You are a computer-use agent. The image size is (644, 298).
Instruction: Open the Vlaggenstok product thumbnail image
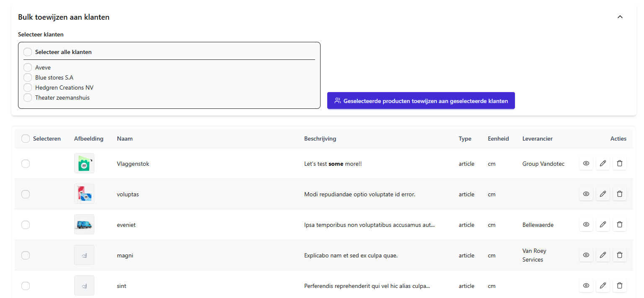tap(84, 164)
